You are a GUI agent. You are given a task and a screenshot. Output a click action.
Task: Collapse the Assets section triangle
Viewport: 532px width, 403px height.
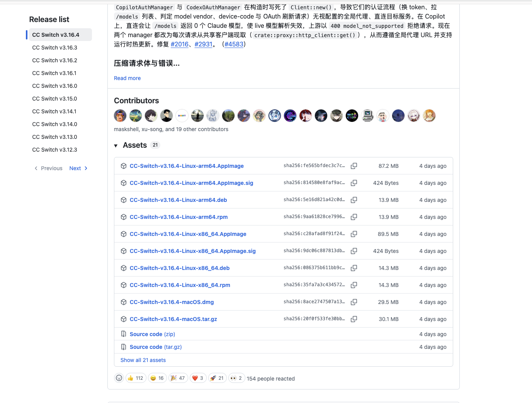(116, 146)
